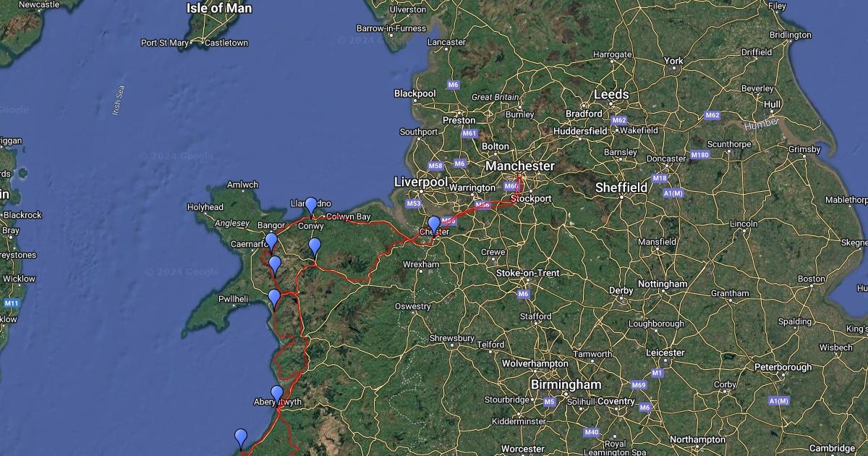868x456 pixels.
Task: Click the M40 shield south of Solihull
Action: click(591, 432)
